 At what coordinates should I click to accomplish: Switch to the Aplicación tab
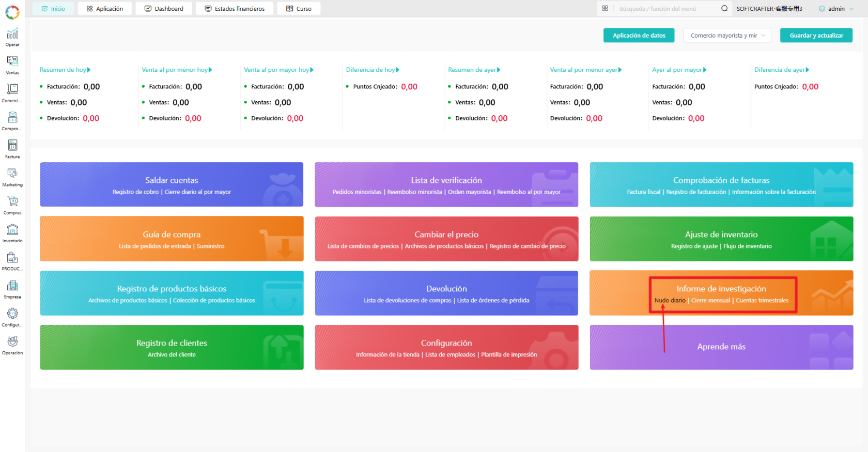click(x=105, y=9)
